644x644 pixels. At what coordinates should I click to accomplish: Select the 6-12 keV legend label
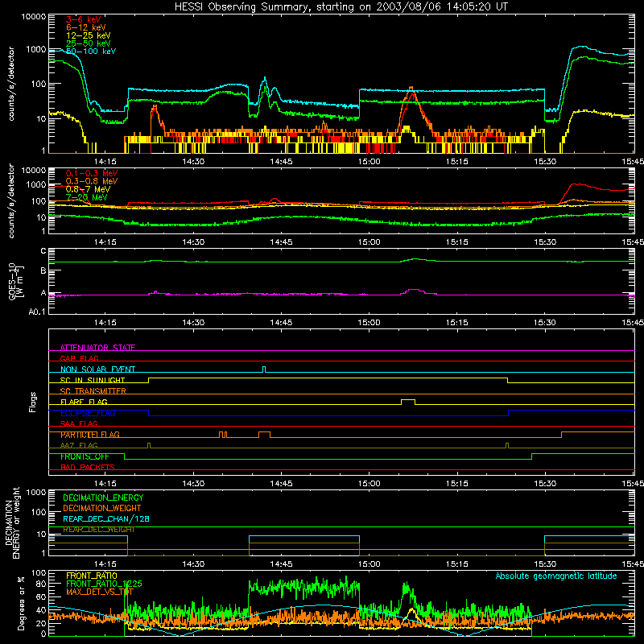85,27
